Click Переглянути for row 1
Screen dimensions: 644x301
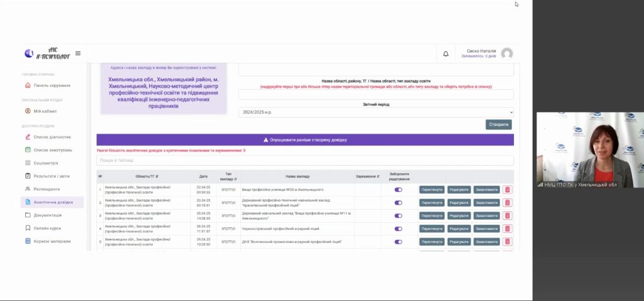tap(431, 190)
